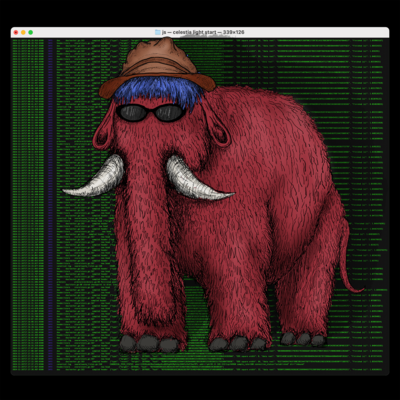Click the empty title bar area right of title
The height and width of the screenshot is (400, 400).
[x=317, y=32]
